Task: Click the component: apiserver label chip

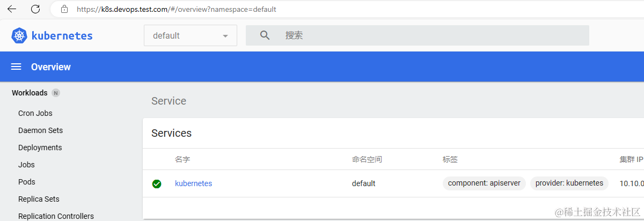Action: 484,183
